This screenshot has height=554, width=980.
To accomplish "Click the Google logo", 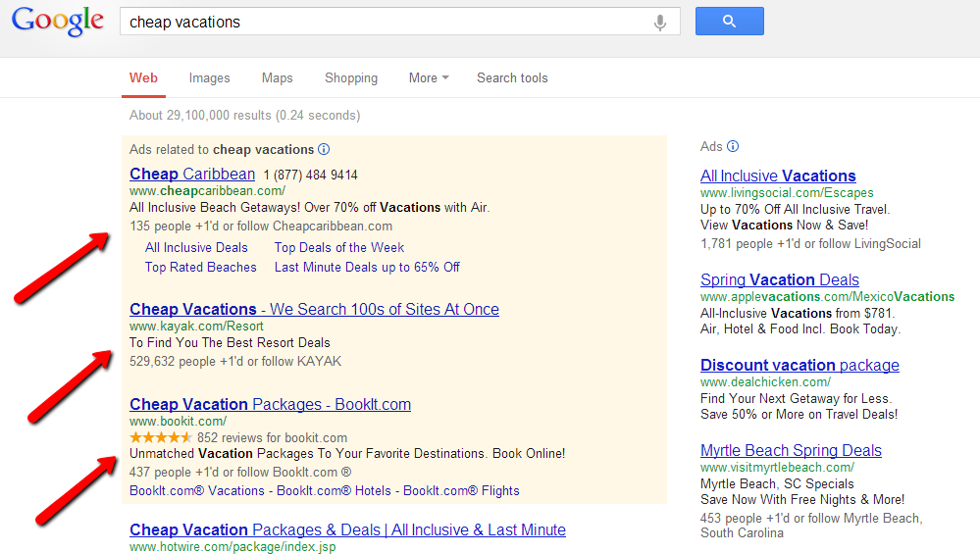I will coord(58,22).
